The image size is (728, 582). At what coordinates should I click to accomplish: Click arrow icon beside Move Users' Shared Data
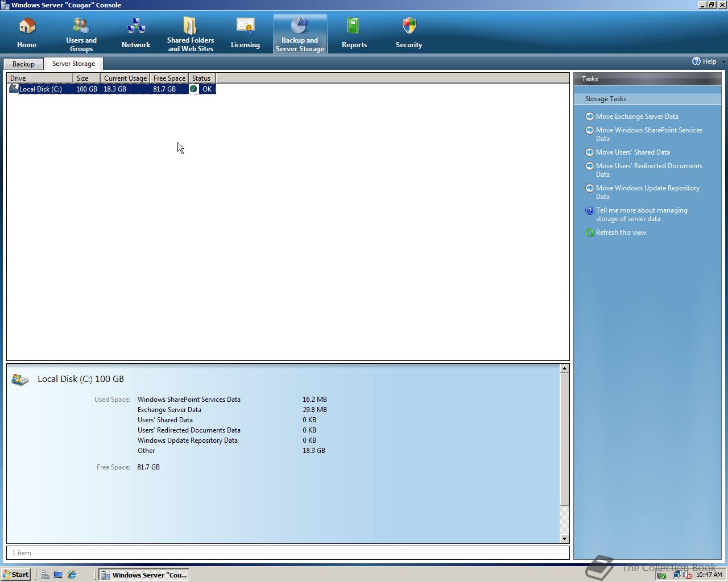[590, 152]
